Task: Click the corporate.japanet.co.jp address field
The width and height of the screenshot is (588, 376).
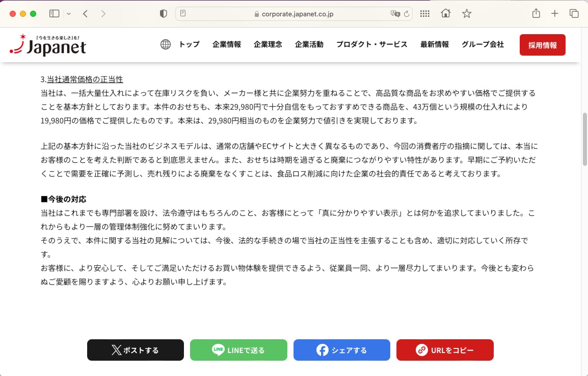Action: pyautogui.click(x=294, y=14)
